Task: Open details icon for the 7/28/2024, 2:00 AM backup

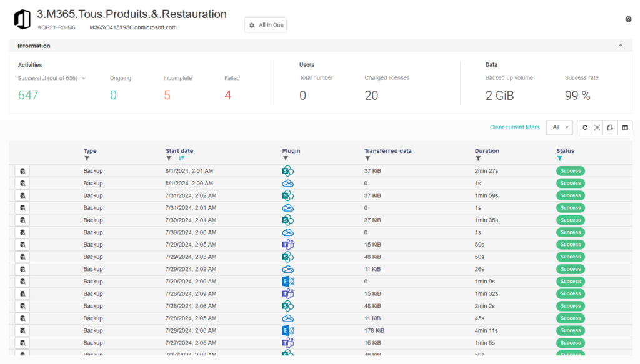Action: [x=22, y=330]
